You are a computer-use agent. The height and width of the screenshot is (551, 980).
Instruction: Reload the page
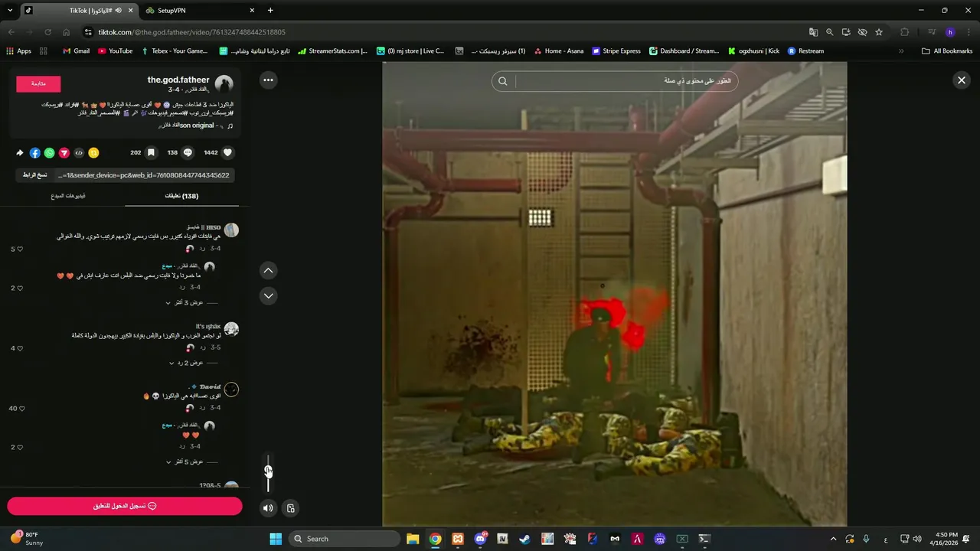point(48,32)
